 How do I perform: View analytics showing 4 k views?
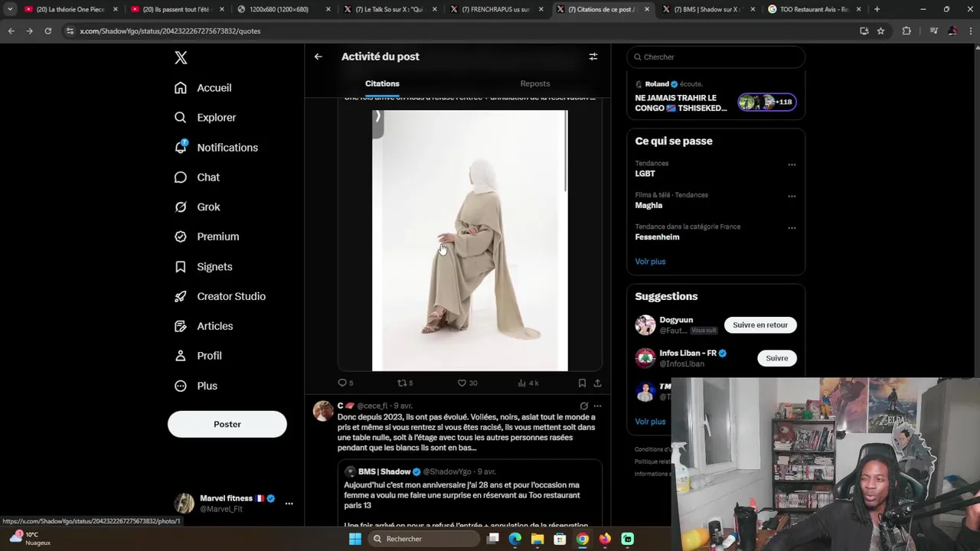point(528,383)
